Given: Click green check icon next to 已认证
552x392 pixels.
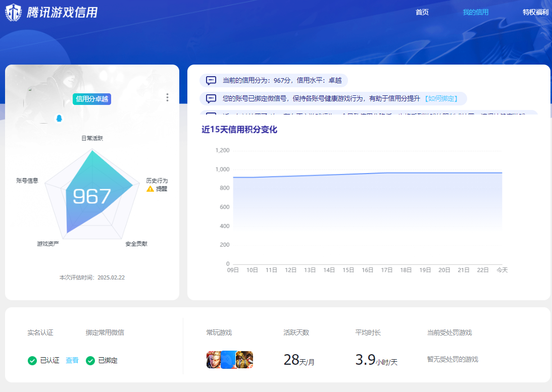Looking at the screenshot, I should coord(32,360).
